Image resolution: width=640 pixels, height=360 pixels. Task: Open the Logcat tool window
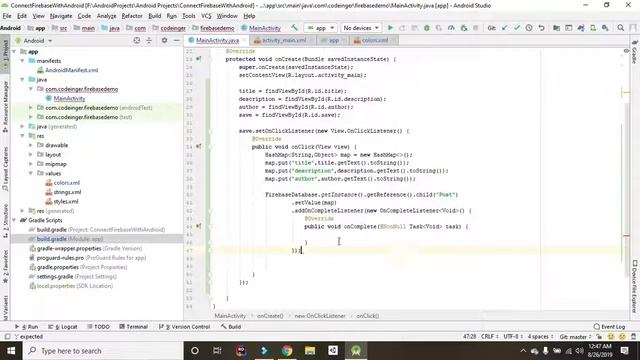click(x=63, y=327)
